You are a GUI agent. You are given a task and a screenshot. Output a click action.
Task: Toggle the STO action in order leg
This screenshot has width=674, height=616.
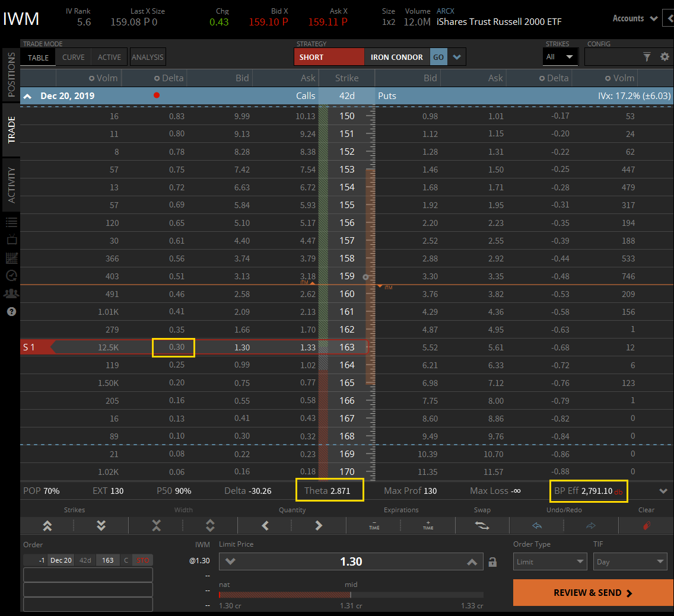click(x=143, y=560)
